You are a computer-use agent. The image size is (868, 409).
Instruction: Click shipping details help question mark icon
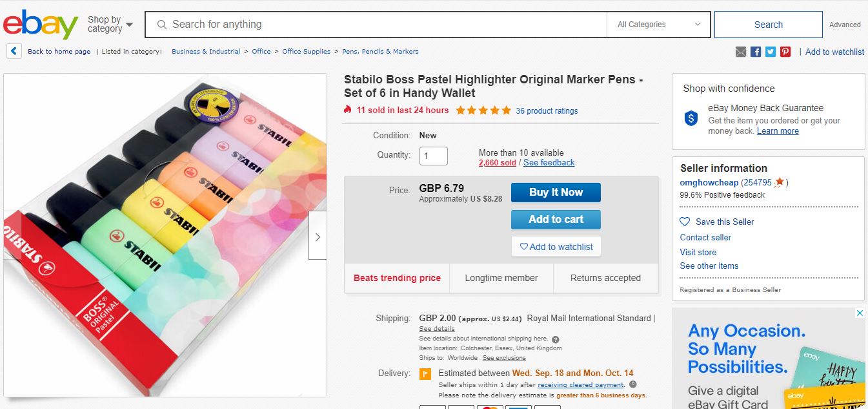[555, 339]
